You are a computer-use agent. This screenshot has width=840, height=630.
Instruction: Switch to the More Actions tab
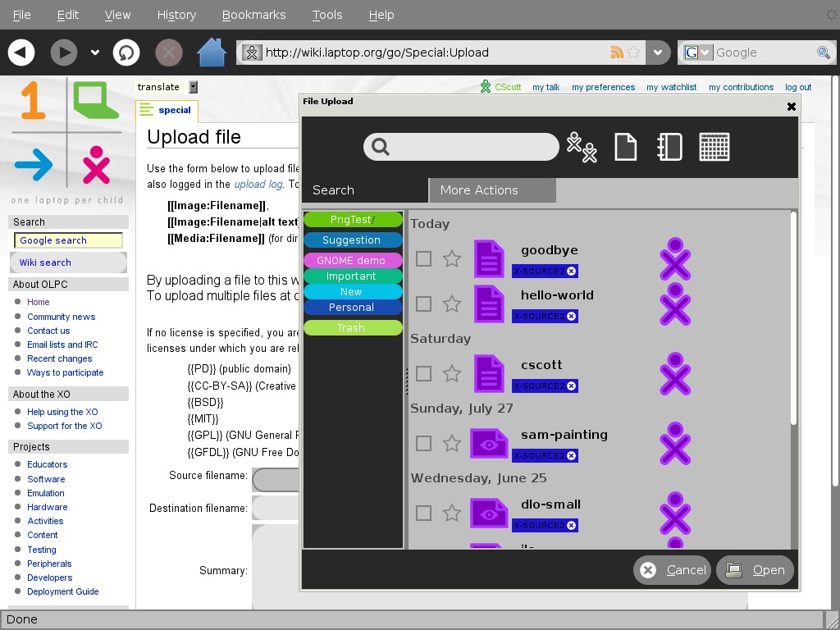(491, 190)
